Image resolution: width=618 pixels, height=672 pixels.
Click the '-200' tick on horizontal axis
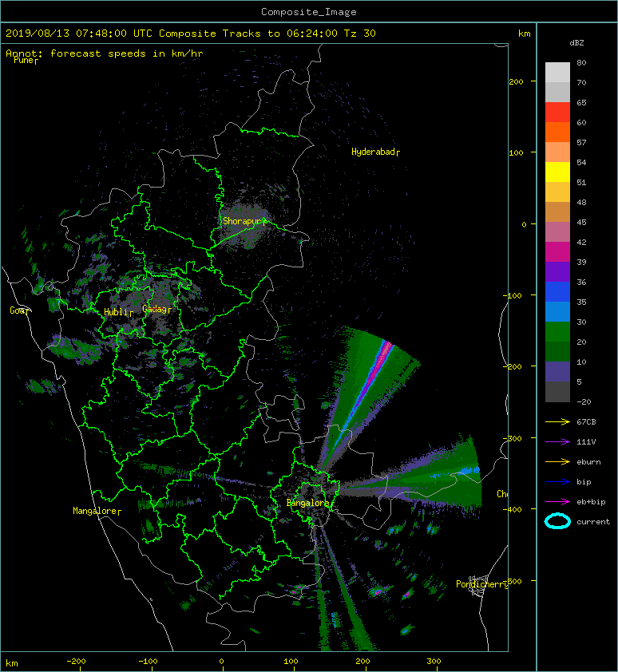[77, 662]
